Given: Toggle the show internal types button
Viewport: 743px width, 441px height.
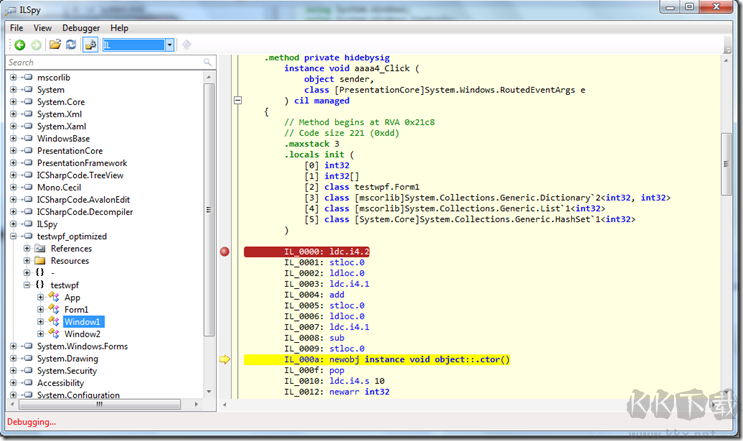Looking at the screenshot, I should point(90,45).
